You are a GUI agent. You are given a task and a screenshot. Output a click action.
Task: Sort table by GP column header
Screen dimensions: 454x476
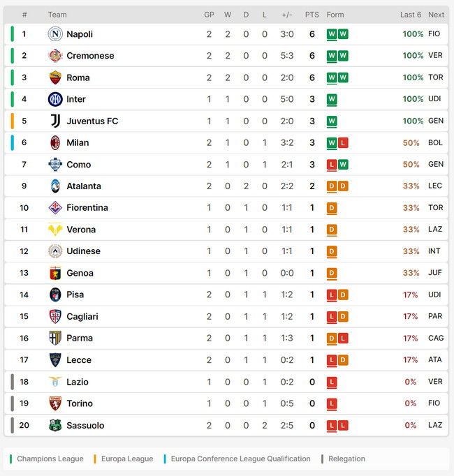coord(209,15)
